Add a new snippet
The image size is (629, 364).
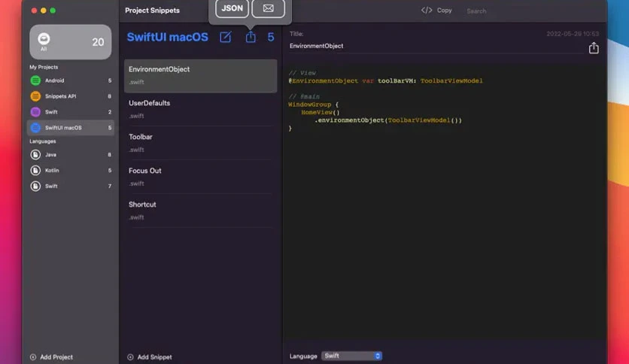pyautogui.click(x=150, y=356)
